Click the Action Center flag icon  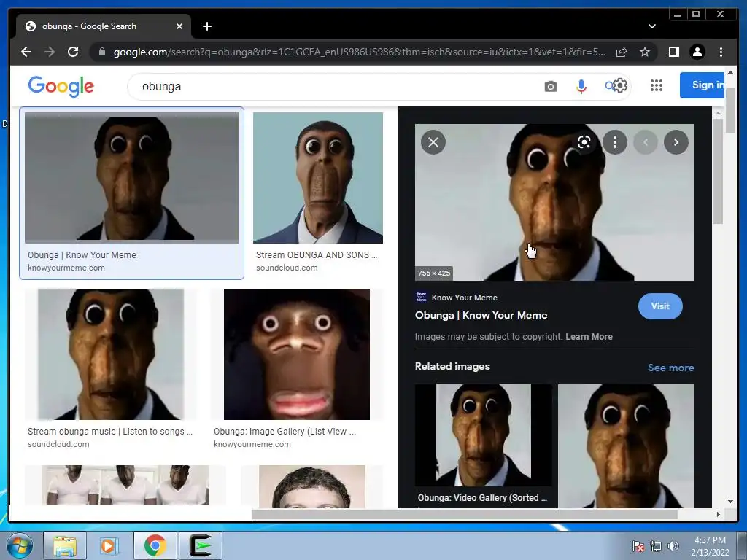[x=638, y=546]
